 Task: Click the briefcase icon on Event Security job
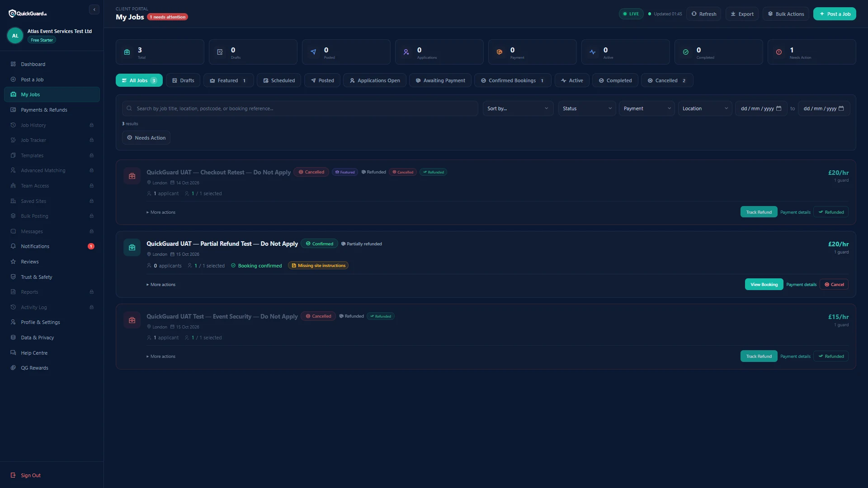[132, 320]
